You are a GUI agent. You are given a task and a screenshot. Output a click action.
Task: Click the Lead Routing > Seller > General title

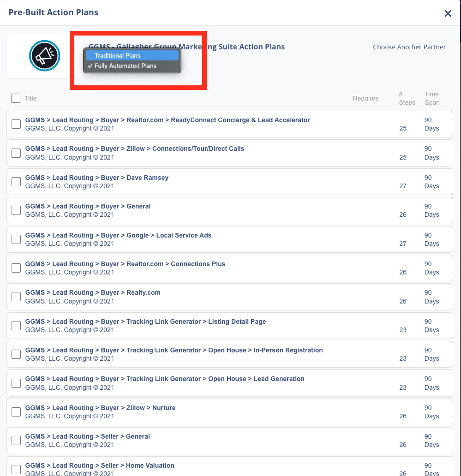pyautogui.click(x=88, y=436)
